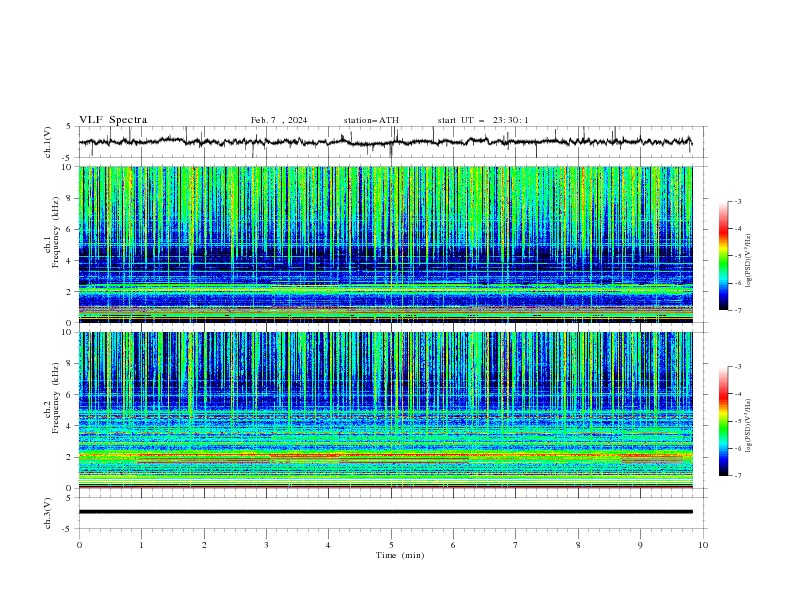The height and width of the screenshot is (612, 792).
Task: Click time axis tick label '7'
Action: pyautogui.click(x=516, y=545)
